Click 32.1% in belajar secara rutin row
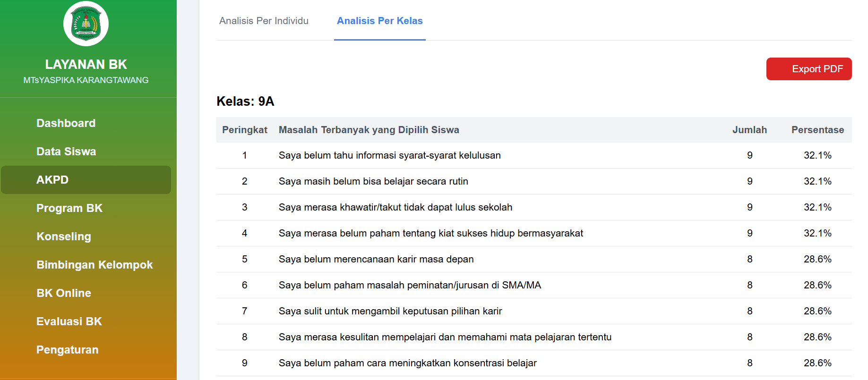 [x=817, y=181]
